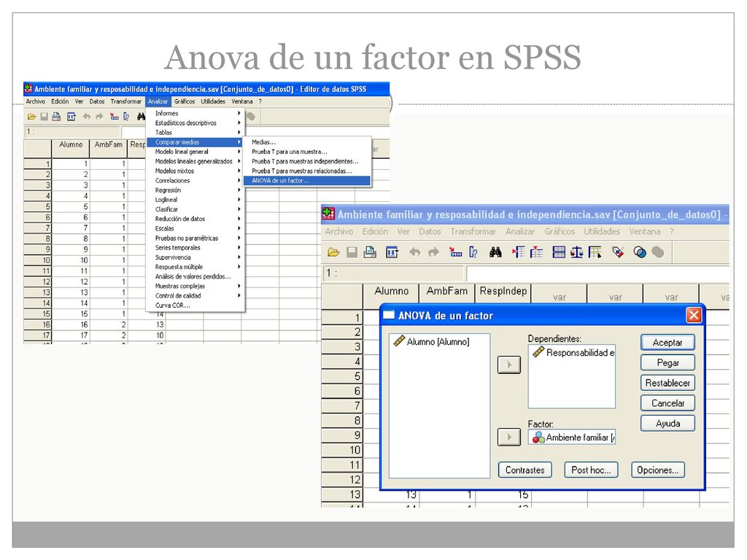Select Curva COR... menu entry
The height and width of the screenshot is (560, 747).
(196, 306)
